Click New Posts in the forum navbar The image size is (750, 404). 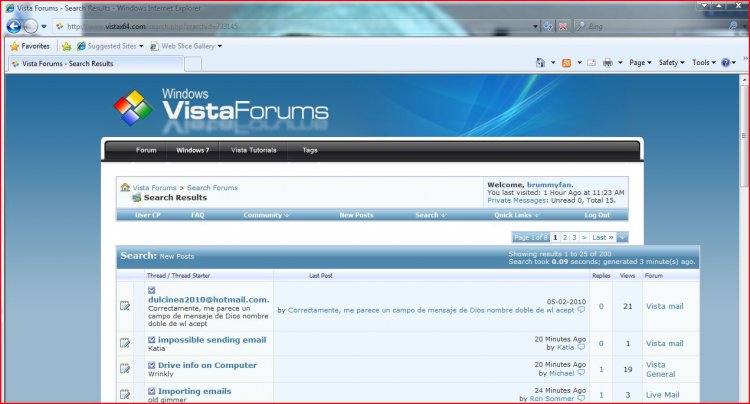pyautogui.click(x=356, y=215)
